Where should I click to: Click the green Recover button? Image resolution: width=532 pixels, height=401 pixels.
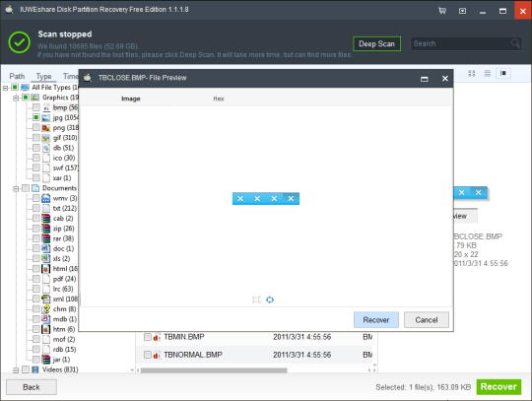[499, 387]
